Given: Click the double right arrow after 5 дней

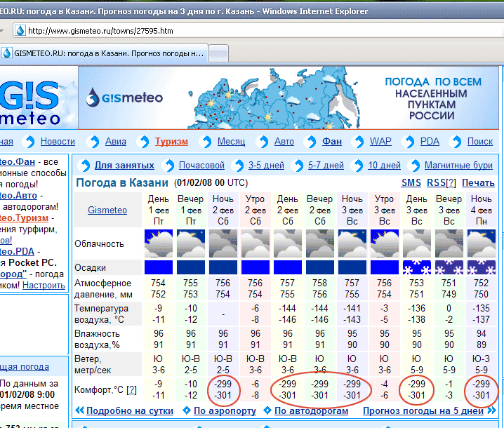Looking at the screenshot, I should point(491,410).
